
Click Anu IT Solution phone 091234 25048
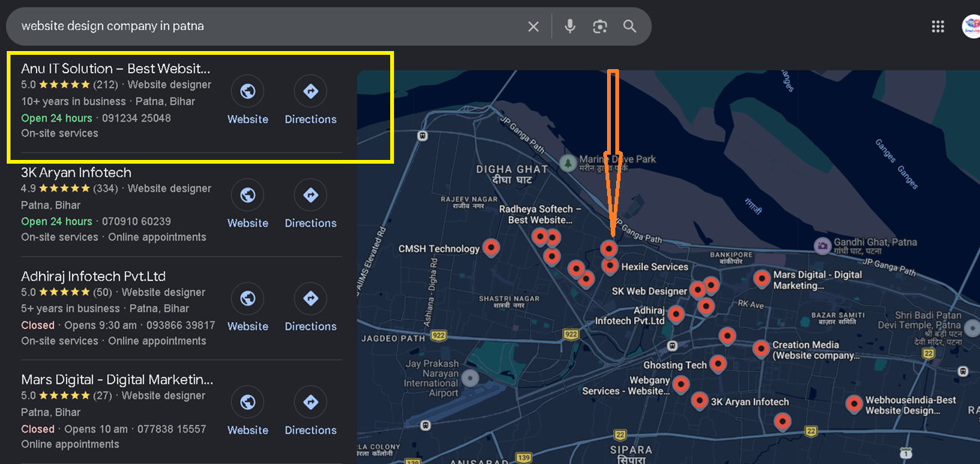pos(137,118)
